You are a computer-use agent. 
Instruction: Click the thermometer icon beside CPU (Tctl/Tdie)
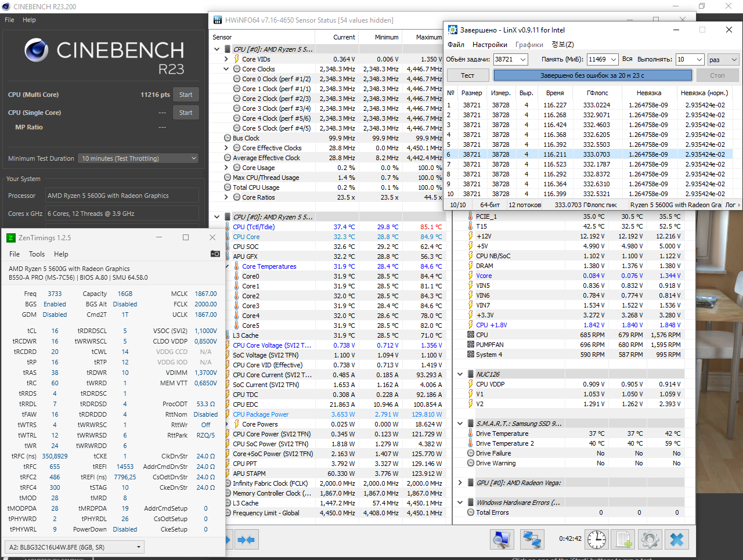pos(228,227)
